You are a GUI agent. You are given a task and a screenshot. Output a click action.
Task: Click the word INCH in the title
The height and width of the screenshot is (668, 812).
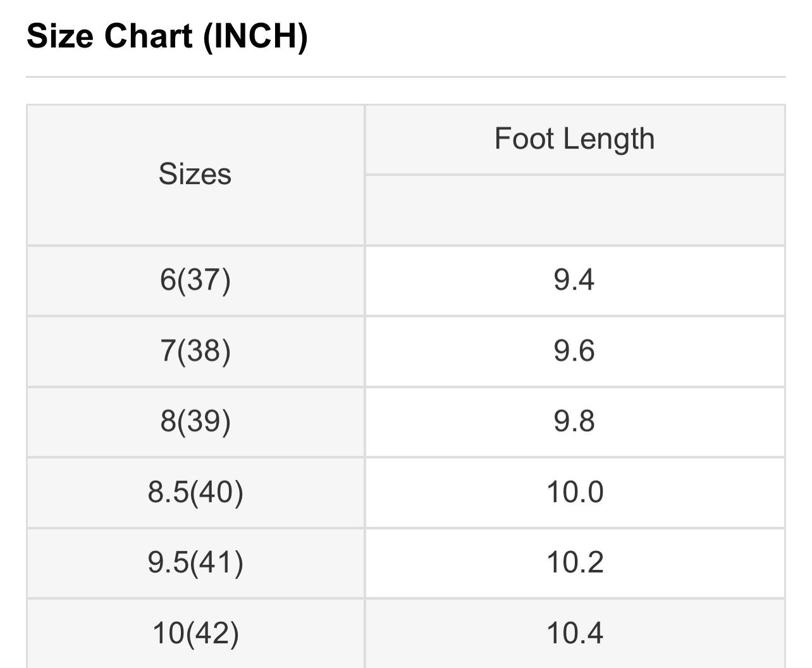[255, 35]
